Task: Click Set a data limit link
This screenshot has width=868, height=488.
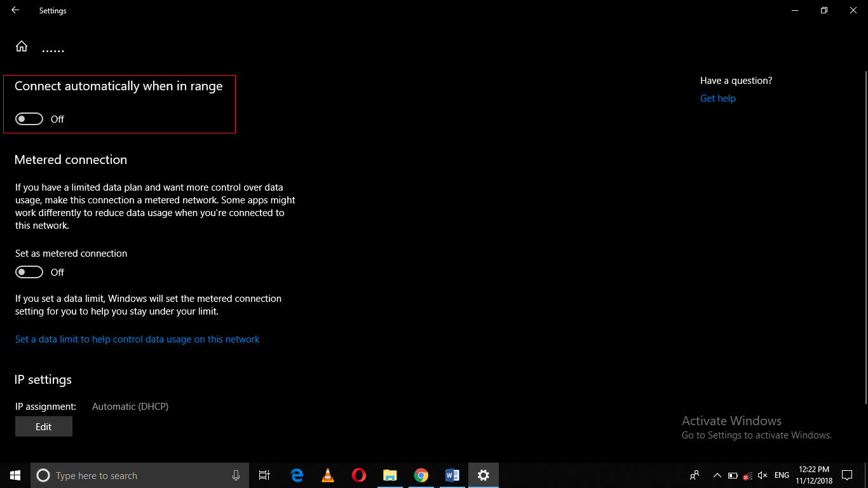Action: (x=137, y=339)
